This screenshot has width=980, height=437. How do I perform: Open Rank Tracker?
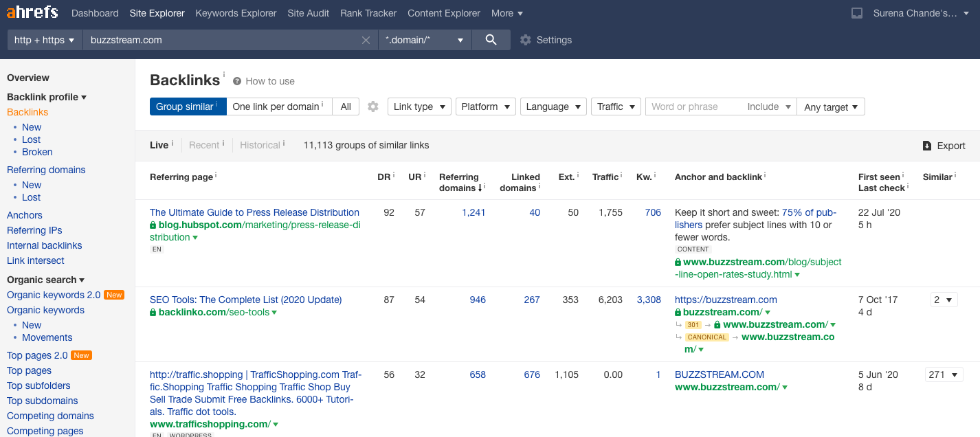(x=368, y=13)
